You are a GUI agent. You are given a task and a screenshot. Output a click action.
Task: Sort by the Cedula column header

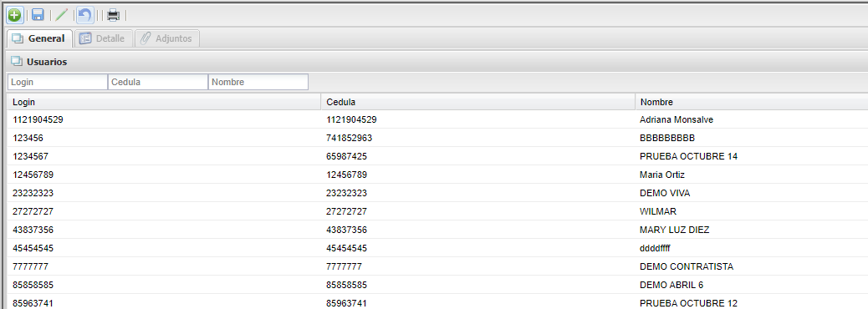pyautogui.click(x=478, y=102)
